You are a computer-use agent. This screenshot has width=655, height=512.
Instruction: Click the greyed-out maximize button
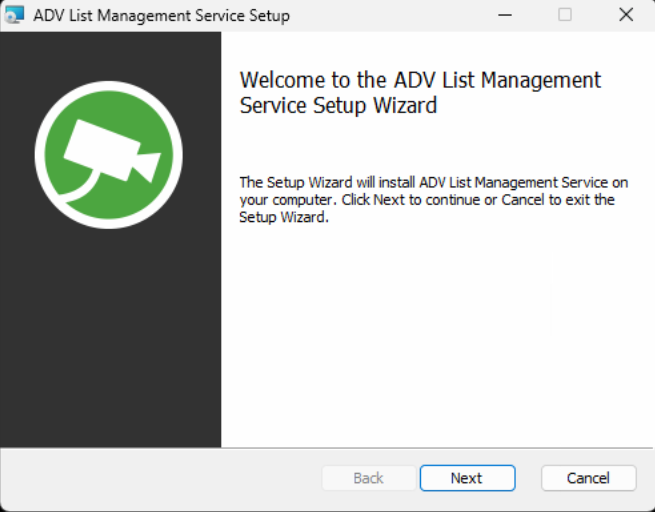(565, 15)
